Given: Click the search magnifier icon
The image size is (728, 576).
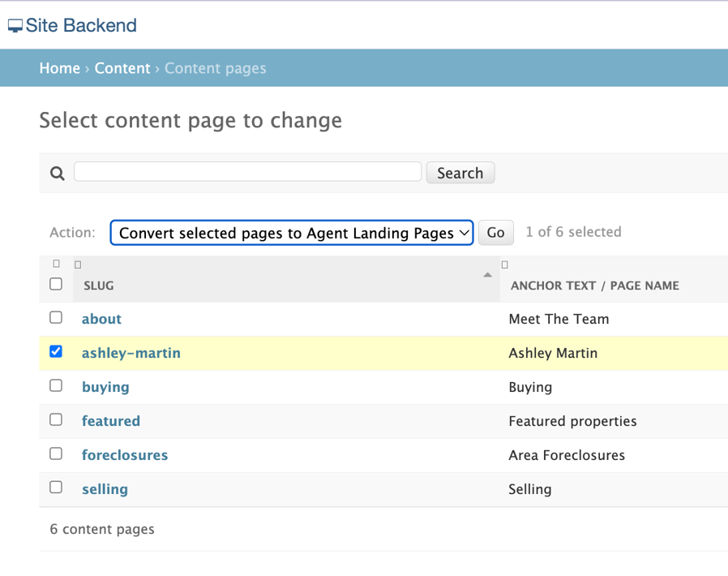Looking at the screenshot, I should (x=57, y=173).
